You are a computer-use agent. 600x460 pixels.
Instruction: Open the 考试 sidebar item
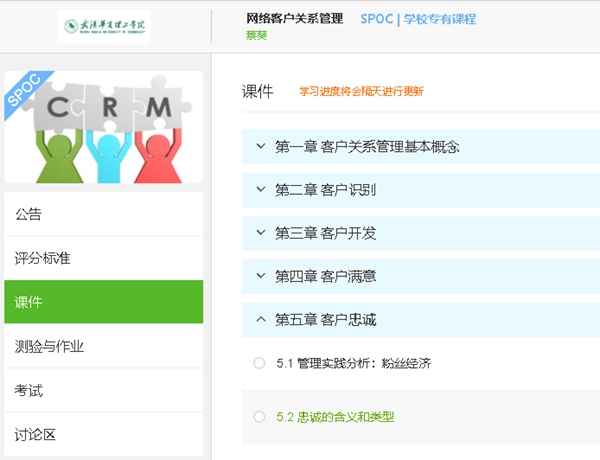pyautogui.click(x=104, y=390)
